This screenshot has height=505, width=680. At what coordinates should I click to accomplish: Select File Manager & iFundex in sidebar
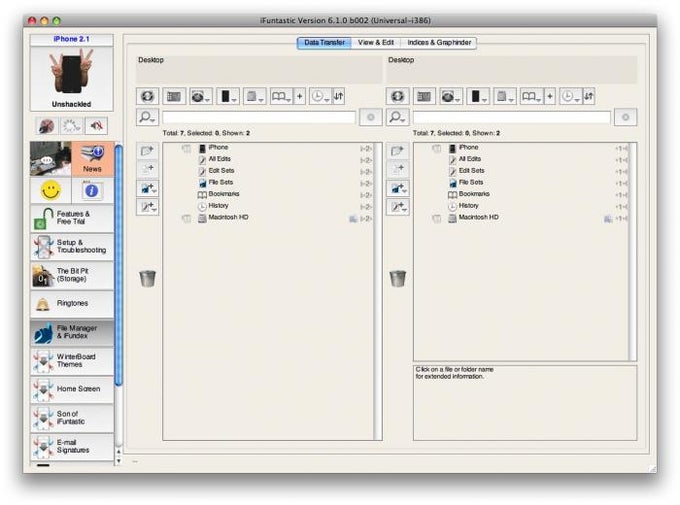tap(72, 332)
